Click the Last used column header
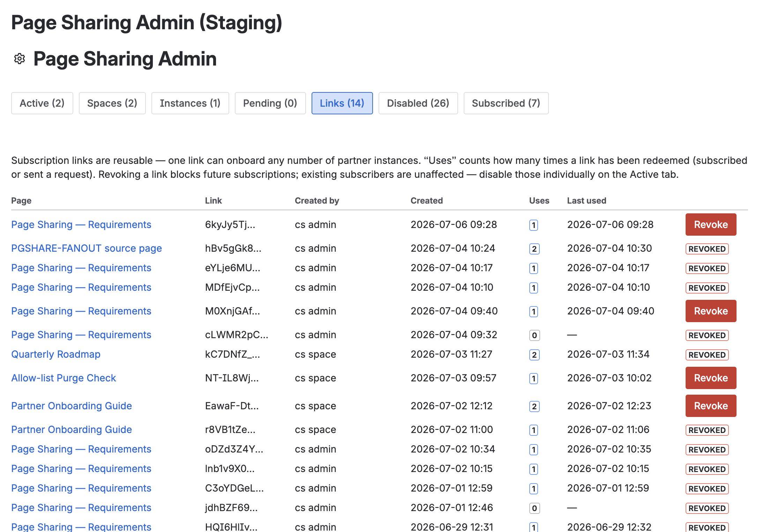This screenshot has width=762, height=532. pos(587,200)
